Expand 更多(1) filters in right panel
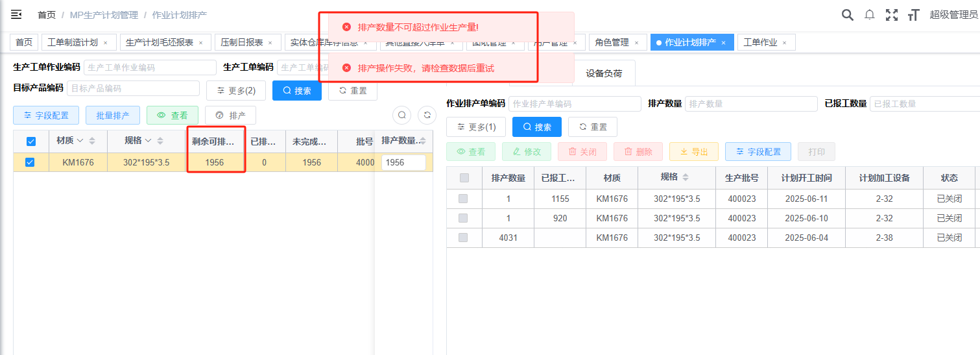This screenshot has width=980, height=355. (x=476, y=127)
